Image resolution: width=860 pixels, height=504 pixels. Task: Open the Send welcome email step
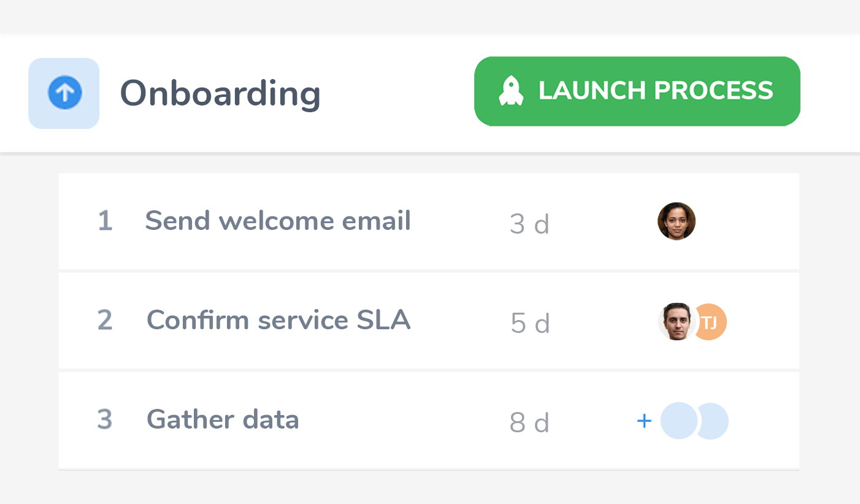coord(277,221)
